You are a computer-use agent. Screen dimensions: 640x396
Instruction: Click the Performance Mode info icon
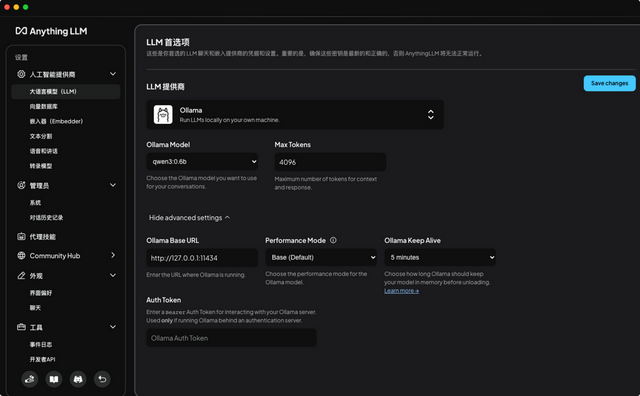(x=333, y=240)
